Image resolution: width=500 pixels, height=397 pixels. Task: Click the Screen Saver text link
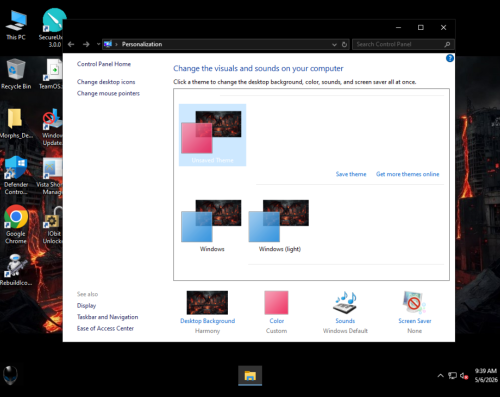415,321
